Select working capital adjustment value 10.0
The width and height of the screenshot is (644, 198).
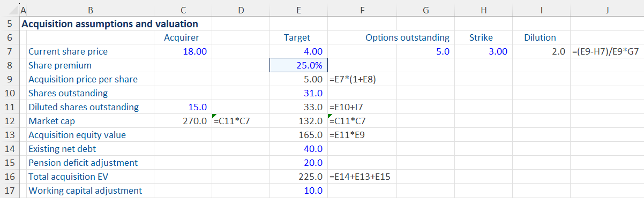[313, 191]
